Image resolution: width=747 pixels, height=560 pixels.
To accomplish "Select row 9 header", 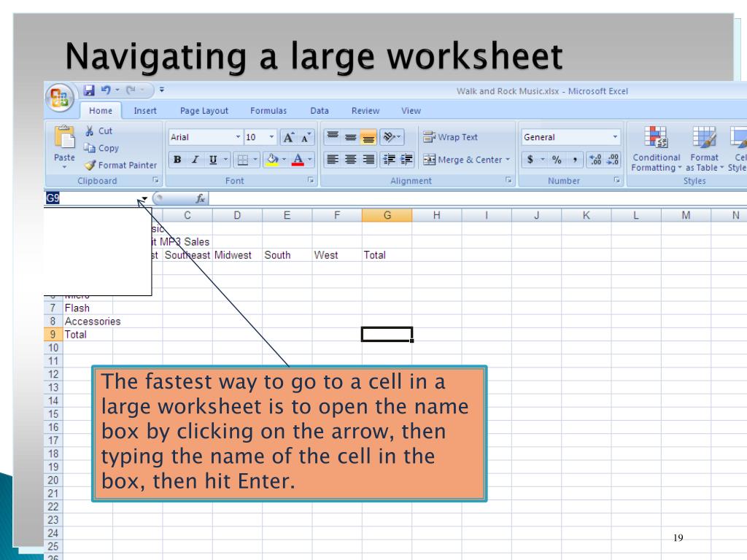I will click(53, 335).
